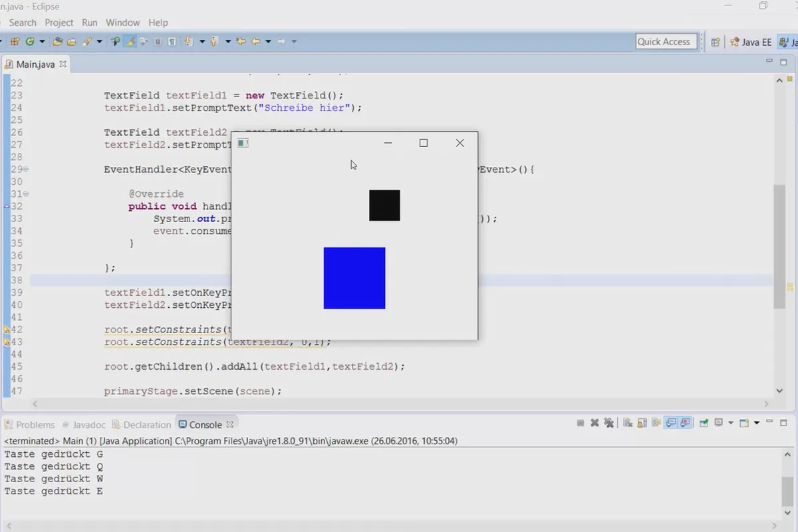Click the blue square in the JavaFX window
The image size is (798, 532).
[354, 278]
